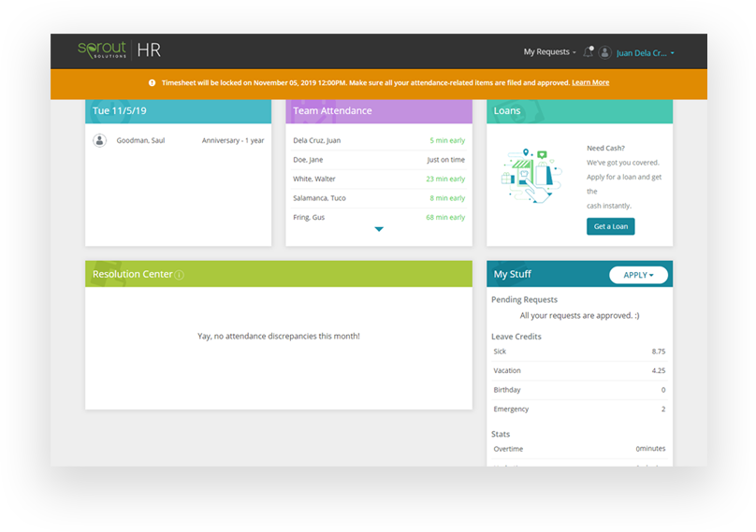Click the warning icon in timesheet banner
The height and width of the screenshot is (532, 756).
pos(153,82)
